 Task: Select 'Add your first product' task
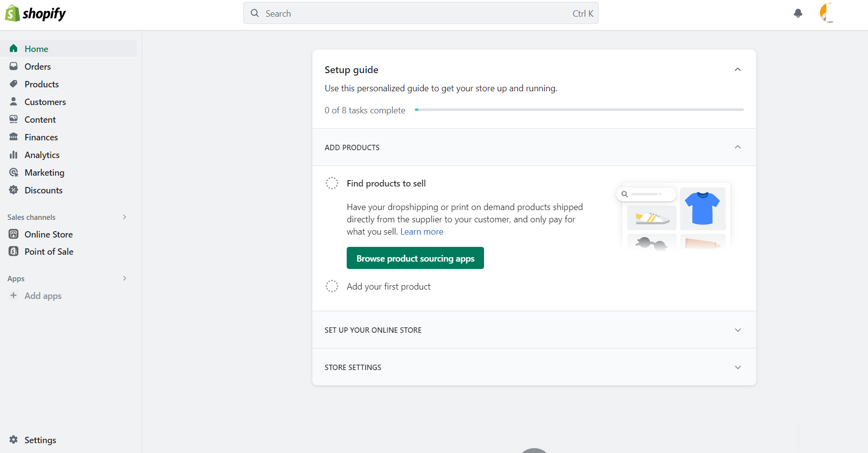(x=388, y=287)
